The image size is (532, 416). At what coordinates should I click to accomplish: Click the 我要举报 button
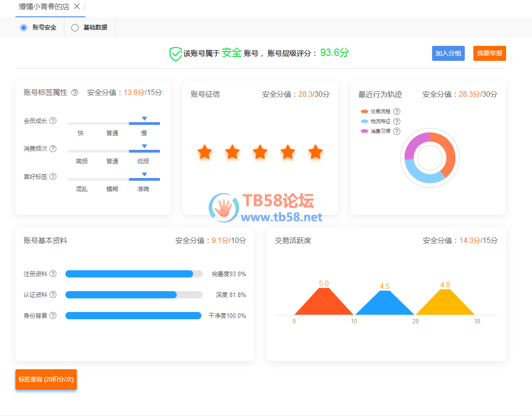(489, 53)
